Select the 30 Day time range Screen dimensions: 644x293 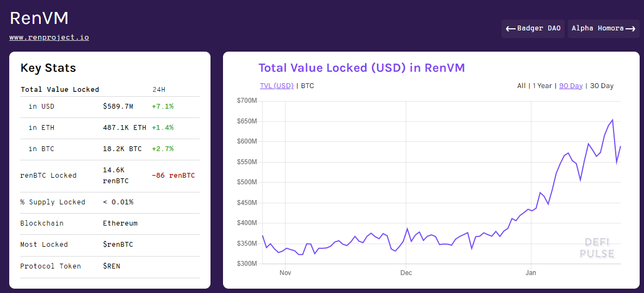pyautogui.click(x=602, y=85)
